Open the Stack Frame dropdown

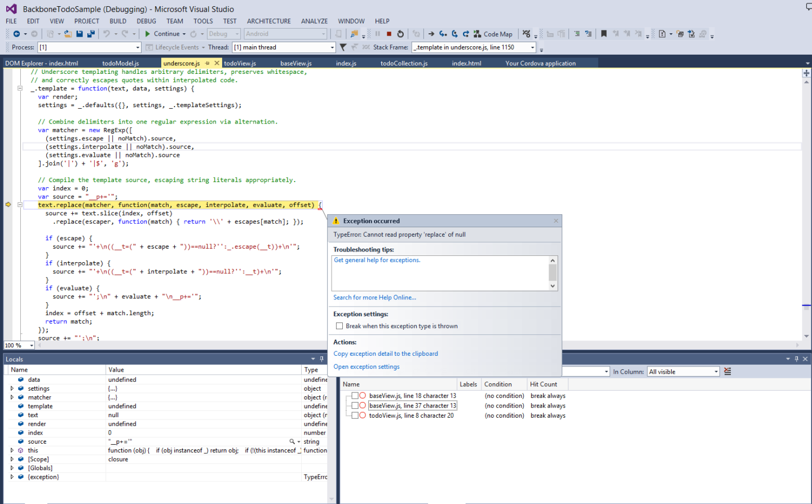coord(532,47)
